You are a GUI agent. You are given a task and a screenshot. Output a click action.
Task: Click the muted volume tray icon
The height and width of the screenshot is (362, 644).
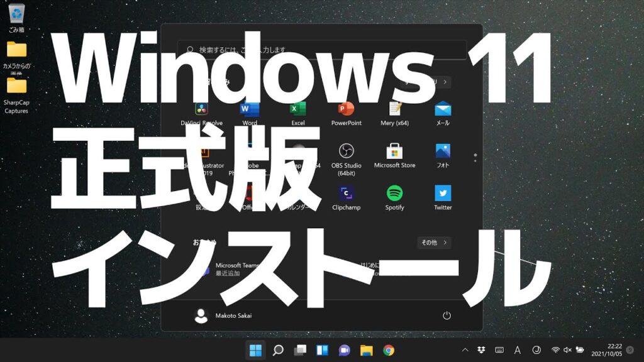tap(568, 349)
